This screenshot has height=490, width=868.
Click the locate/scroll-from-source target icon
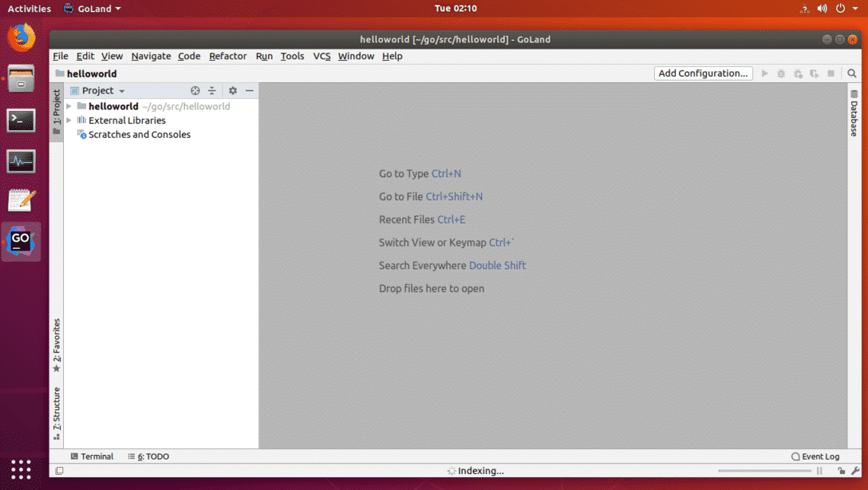click(195, 91)
